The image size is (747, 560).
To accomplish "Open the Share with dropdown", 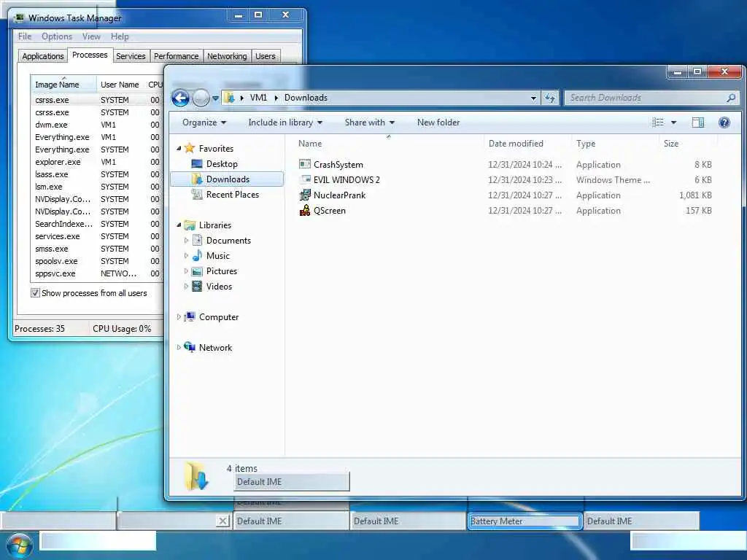I will [370, 122].
